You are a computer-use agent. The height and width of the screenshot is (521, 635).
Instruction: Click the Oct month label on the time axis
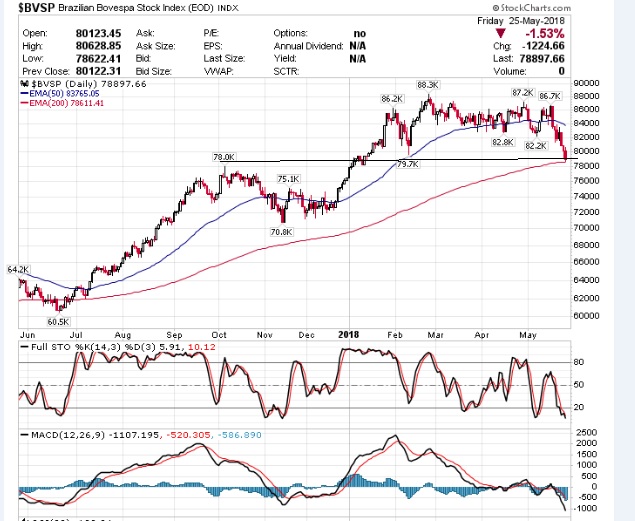pyautogui.click(x=219, y=335)
